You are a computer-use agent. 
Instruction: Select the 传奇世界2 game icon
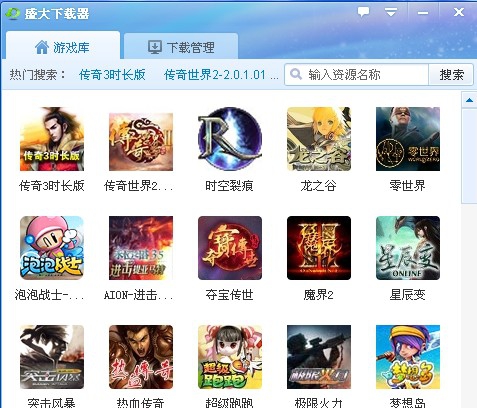point(141,142)
